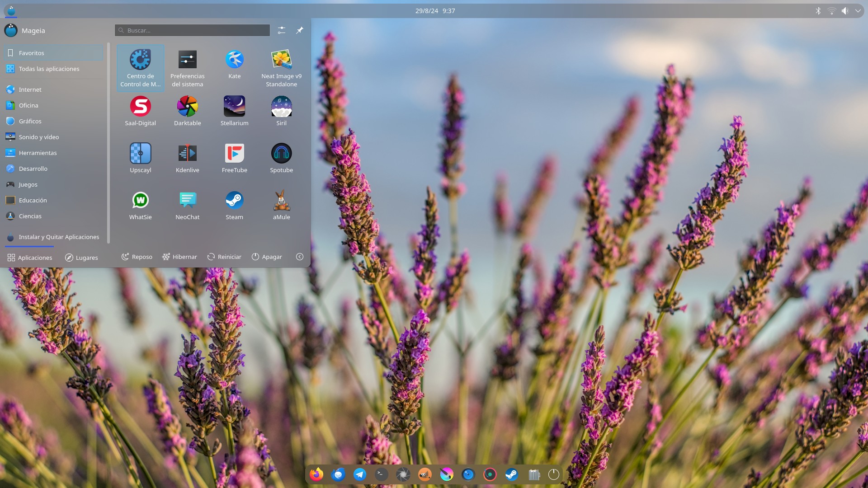Open the Ciencias category
Viewport: 868px width, 488px height.
[53, 216]
